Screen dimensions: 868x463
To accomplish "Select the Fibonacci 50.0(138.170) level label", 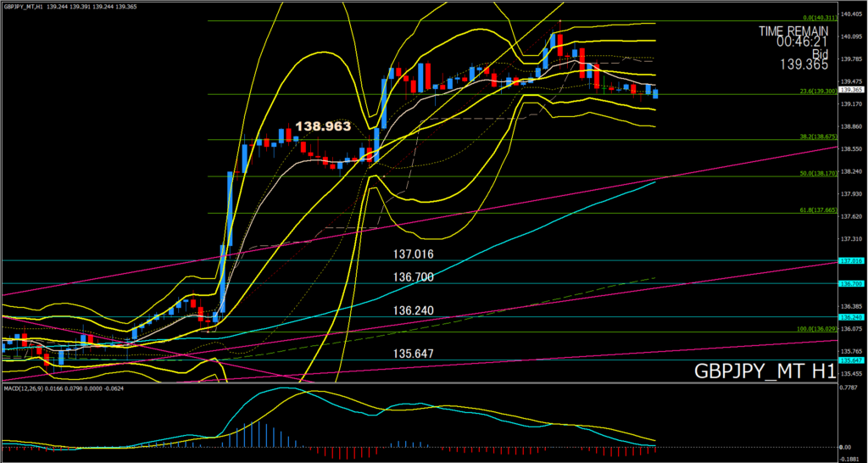I will [x=818, y=173].
